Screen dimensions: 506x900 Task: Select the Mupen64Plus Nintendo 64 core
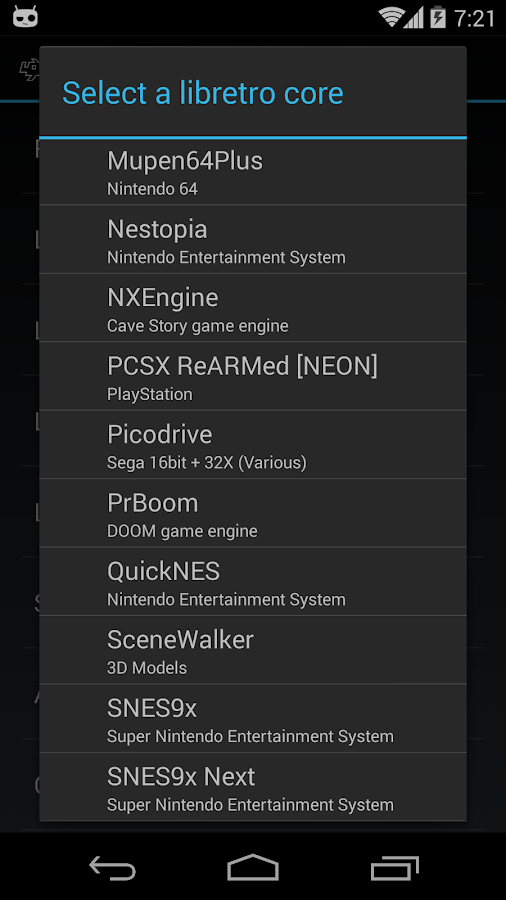coord(252,172)
